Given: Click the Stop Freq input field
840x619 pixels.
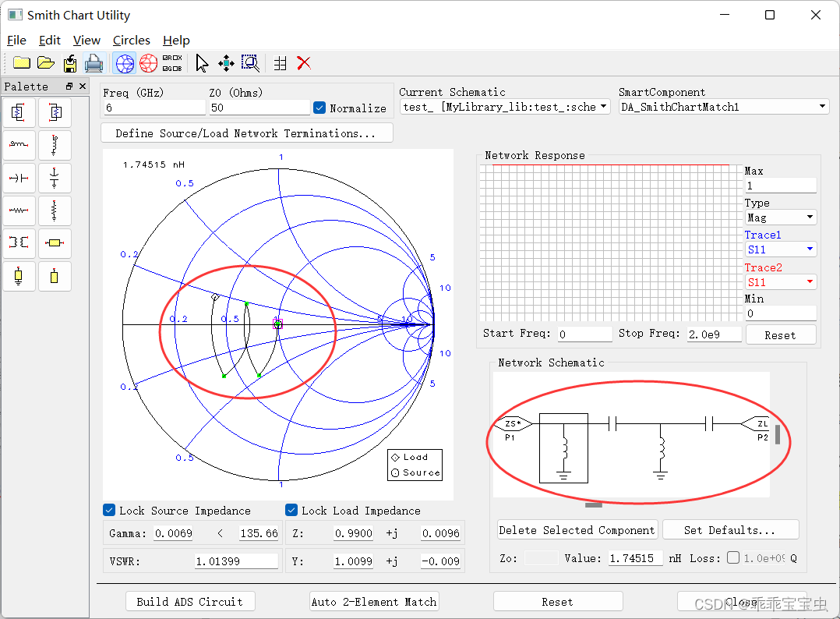Looking at the screenshot, I should [715, 334].
